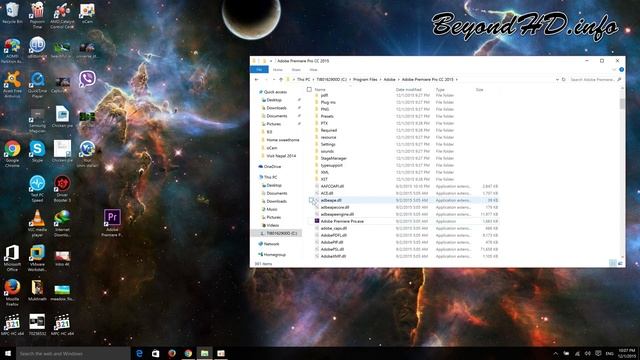The height and width of the screenshot is (360, 640).
Task: Open the recent locations dropdown arrow
Action: [x=273, y=80]
